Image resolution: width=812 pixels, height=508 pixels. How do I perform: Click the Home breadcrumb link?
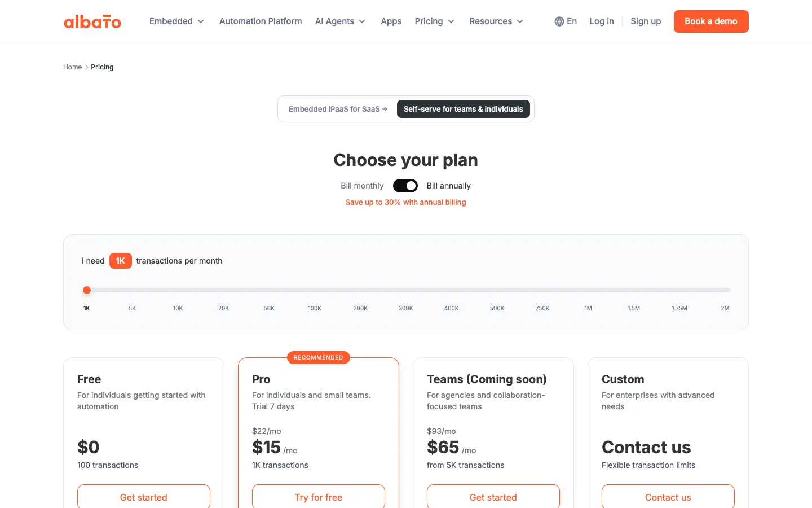pyautogui.click(x=72, y=67)
